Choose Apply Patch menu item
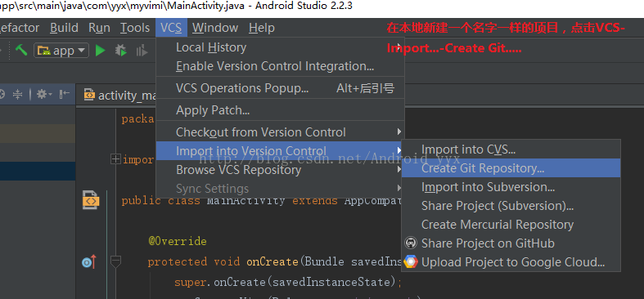 pos(280,110)
